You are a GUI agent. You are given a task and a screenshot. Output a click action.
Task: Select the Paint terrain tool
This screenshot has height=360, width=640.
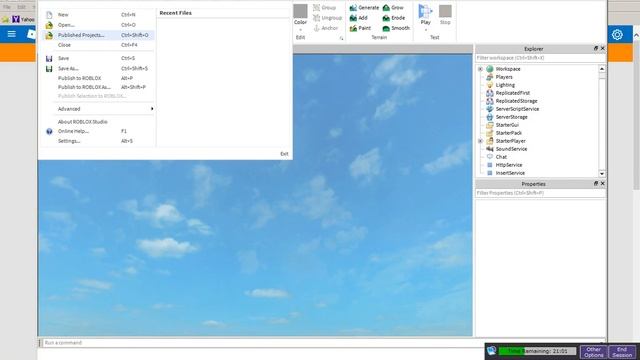click(x=360, y=28)
